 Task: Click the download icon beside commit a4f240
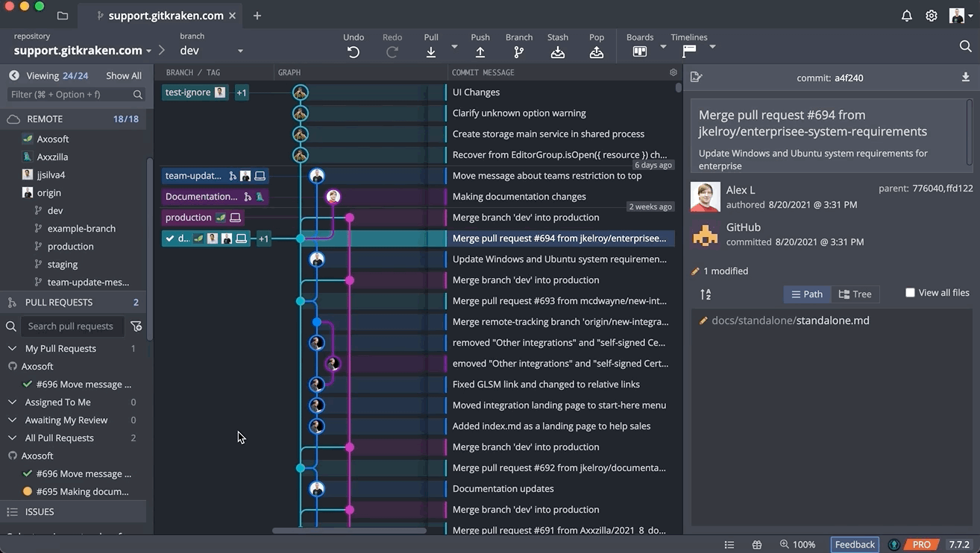966,77
